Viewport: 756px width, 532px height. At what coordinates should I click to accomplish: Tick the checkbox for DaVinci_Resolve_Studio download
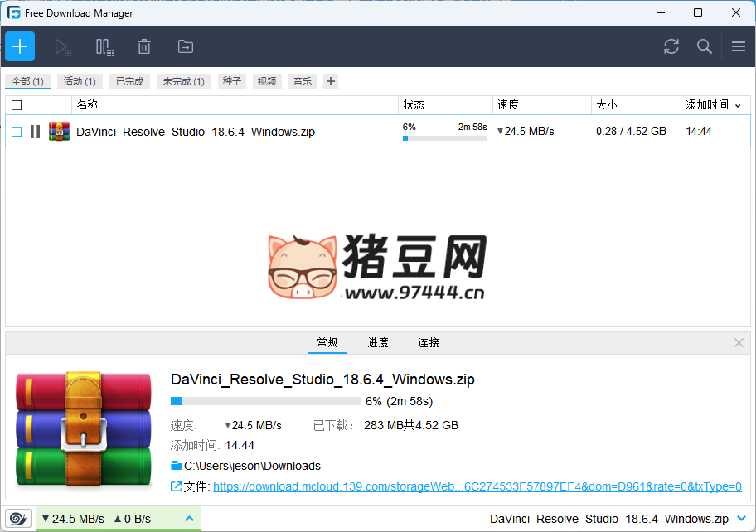pos(17,132)
